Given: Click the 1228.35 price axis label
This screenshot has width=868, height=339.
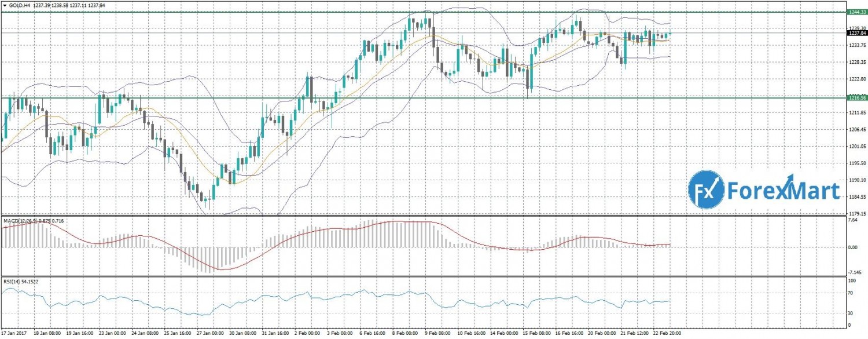Looking at the screenshot, I should click(x=856, y=62).
